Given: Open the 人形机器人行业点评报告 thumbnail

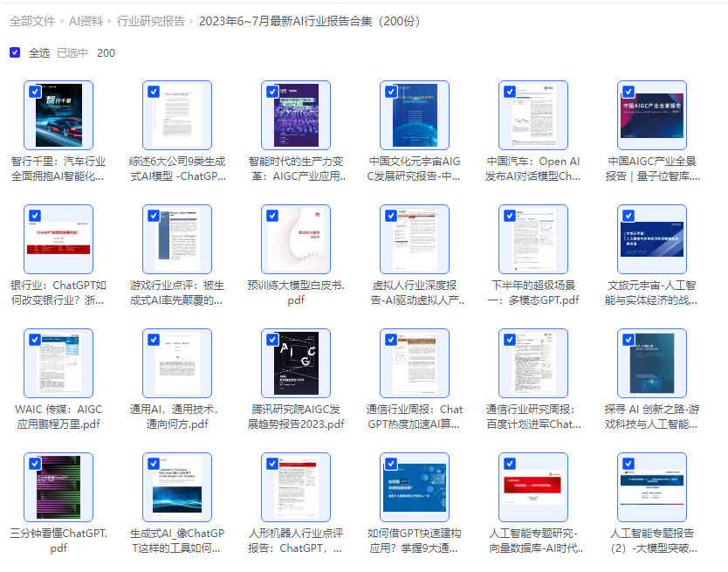Looking at the screenshot, I should pos(296,487).
